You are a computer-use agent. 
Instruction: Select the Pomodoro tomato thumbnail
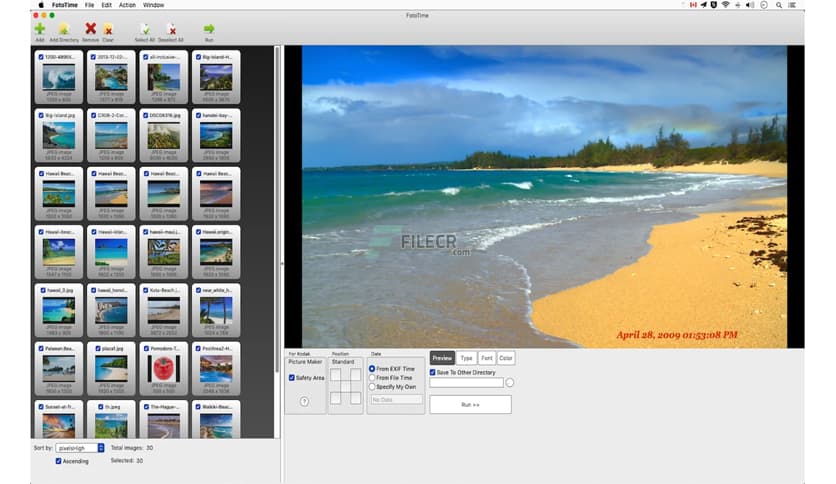coord(164,369)
